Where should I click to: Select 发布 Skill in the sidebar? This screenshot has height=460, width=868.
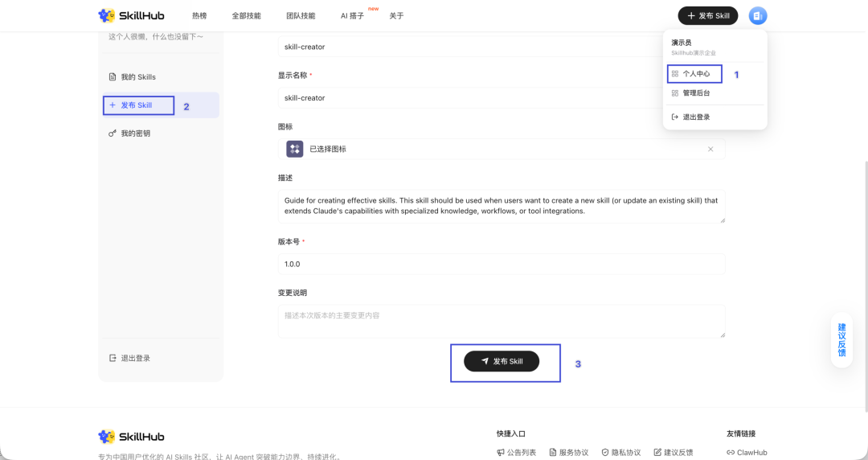coord(161,105)
